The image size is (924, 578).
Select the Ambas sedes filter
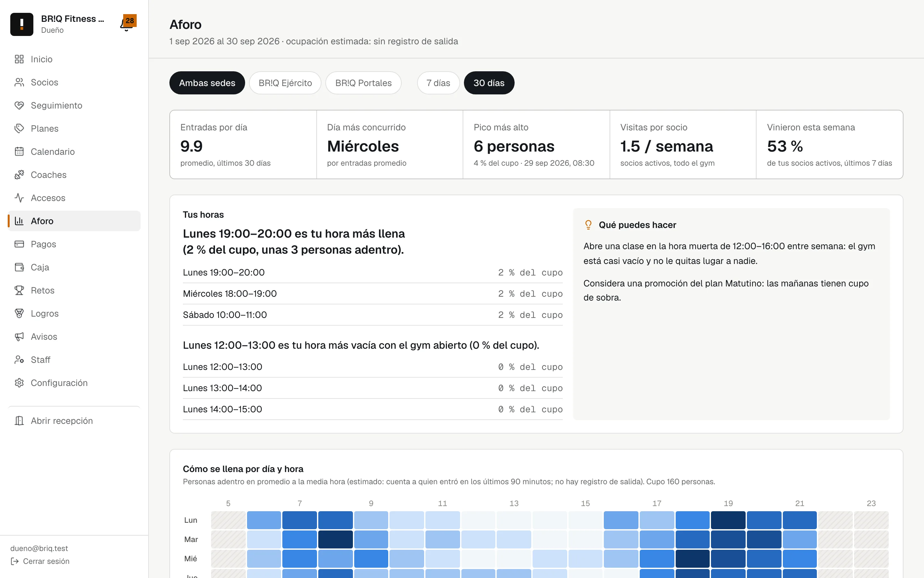coord(207,83)
